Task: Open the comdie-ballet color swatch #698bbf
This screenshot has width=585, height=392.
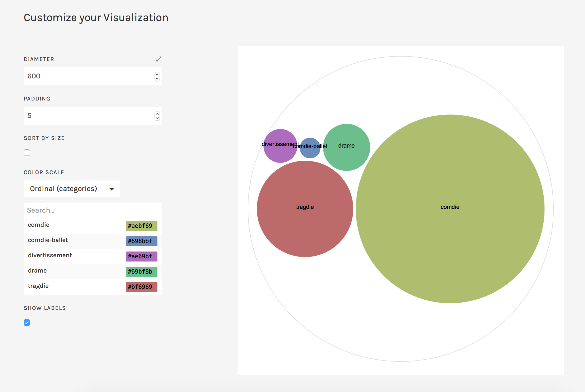Action: coord(142,241)
